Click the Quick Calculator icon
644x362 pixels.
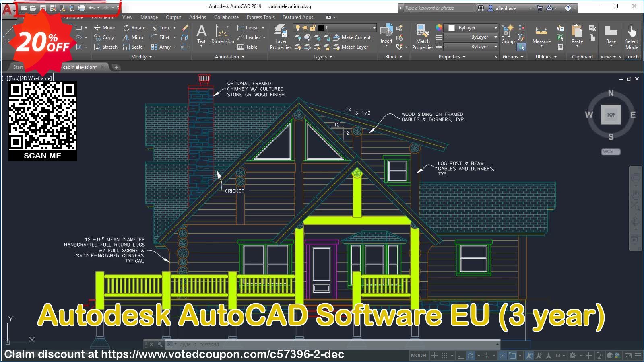tap(560, 47)
